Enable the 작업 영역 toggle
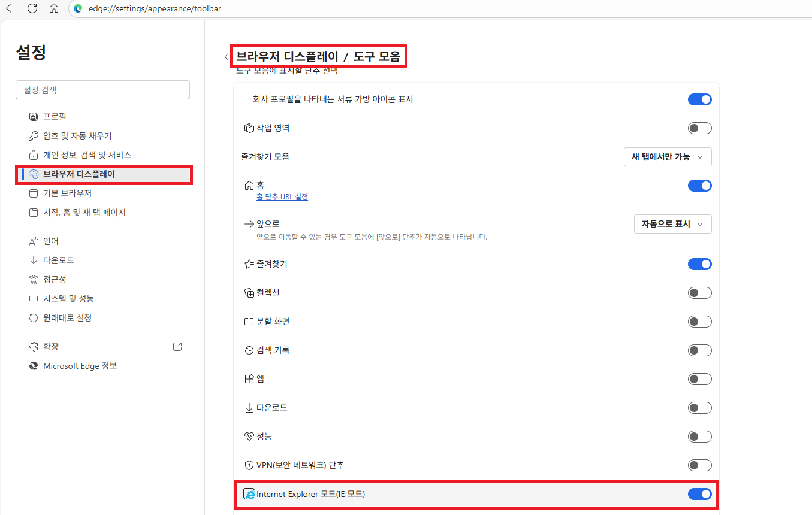812x515 pixels. [x=699, y=128]
